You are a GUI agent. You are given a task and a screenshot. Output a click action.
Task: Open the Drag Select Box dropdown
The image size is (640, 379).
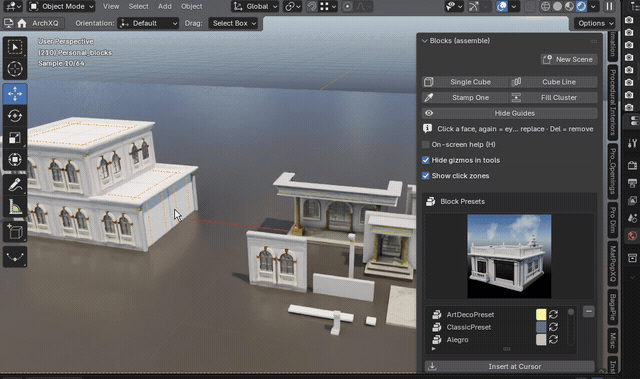click(x=234, y=23)
